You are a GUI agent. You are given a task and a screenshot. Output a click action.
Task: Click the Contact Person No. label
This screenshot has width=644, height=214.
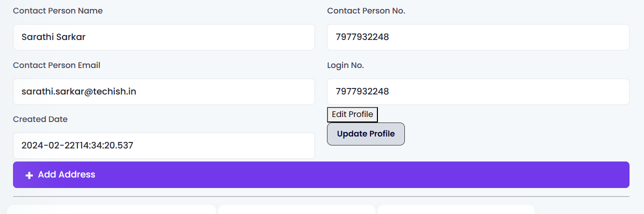click(x=366, y=11)
